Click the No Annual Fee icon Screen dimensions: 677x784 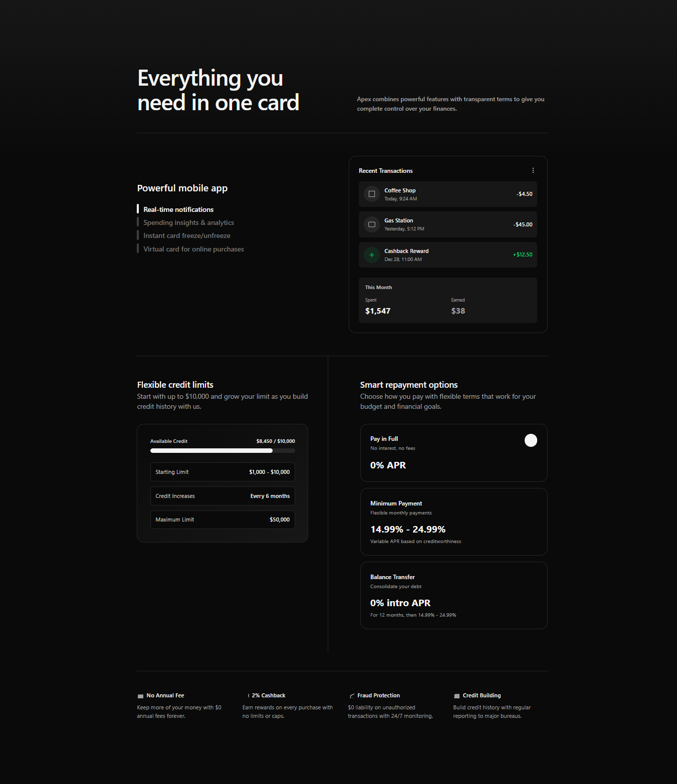click(x=140, y=696)
